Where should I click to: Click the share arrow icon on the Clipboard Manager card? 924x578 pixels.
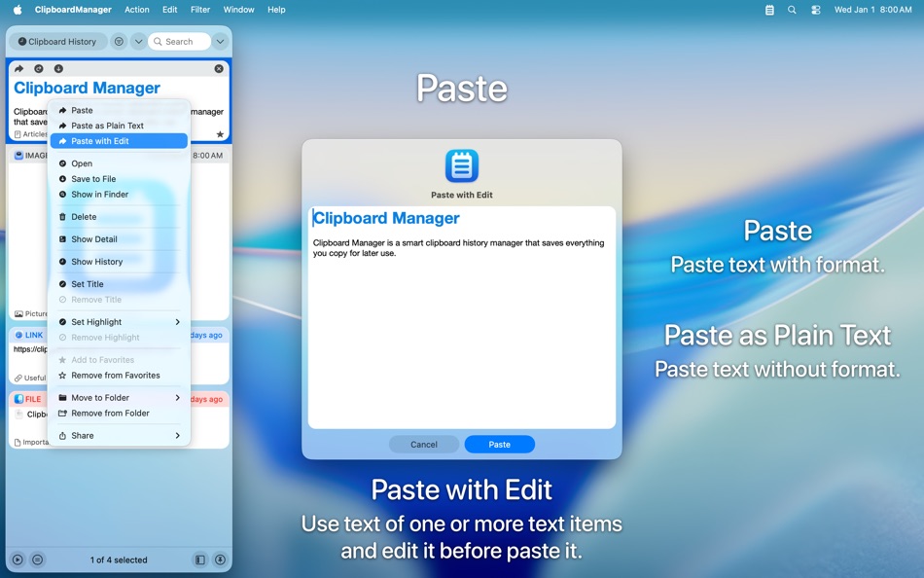point(18,68)
